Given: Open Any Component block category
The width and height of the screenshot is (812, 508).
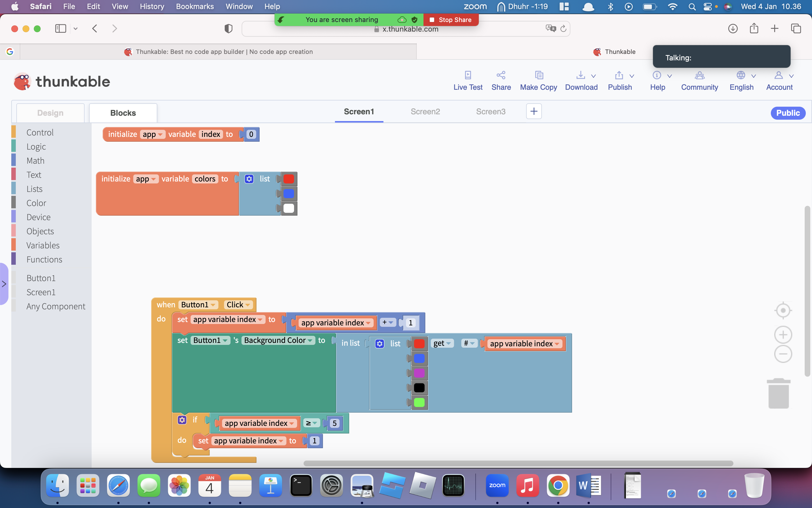Looking at the screenshot, I should (56, 306).
